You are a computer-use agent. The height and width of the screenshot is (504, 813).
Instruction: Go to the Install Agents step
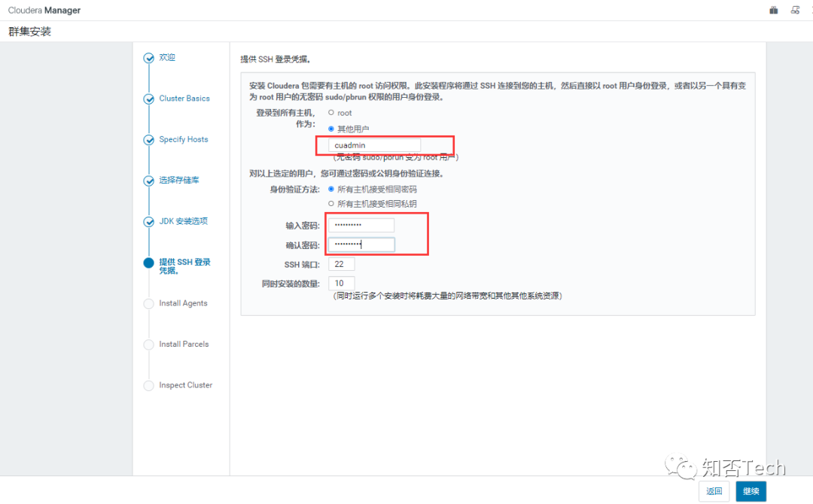pyautogui.click(x=183, y=303)
